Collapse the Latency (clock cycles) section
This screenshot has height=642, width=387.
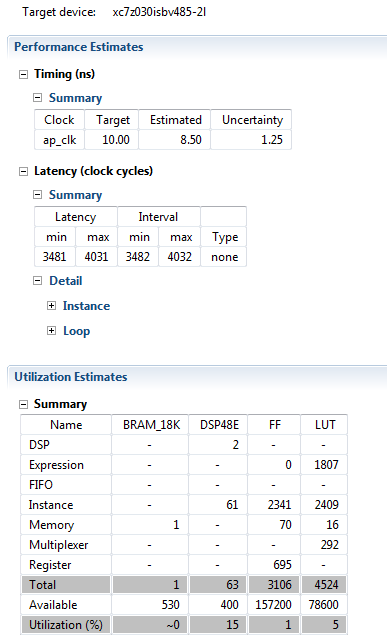tap(24, 172)
